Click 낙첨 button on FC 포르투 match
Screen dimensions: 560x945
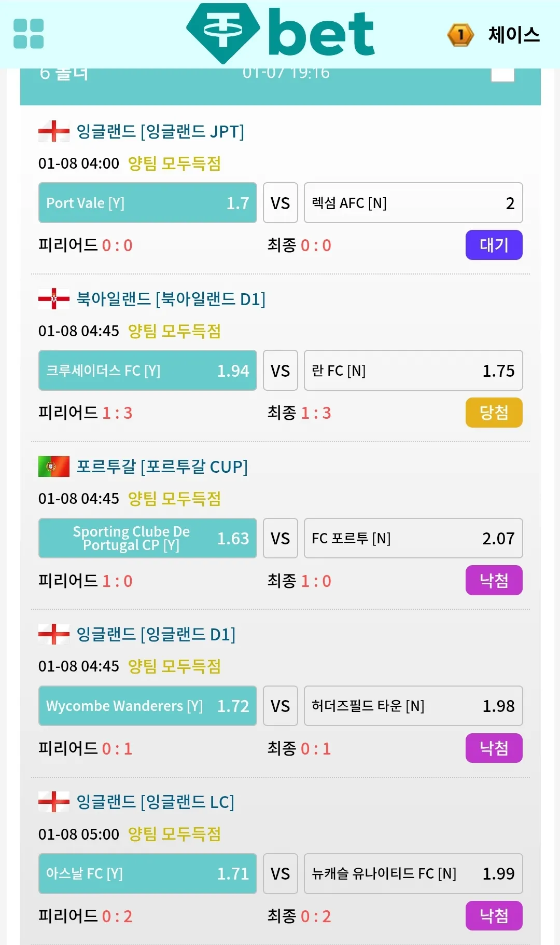pyautogui.click(x=494, y=580)
